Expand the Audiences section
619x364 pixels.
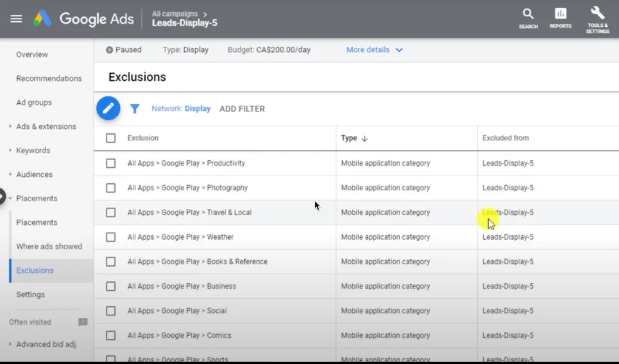tap(10, 174)
